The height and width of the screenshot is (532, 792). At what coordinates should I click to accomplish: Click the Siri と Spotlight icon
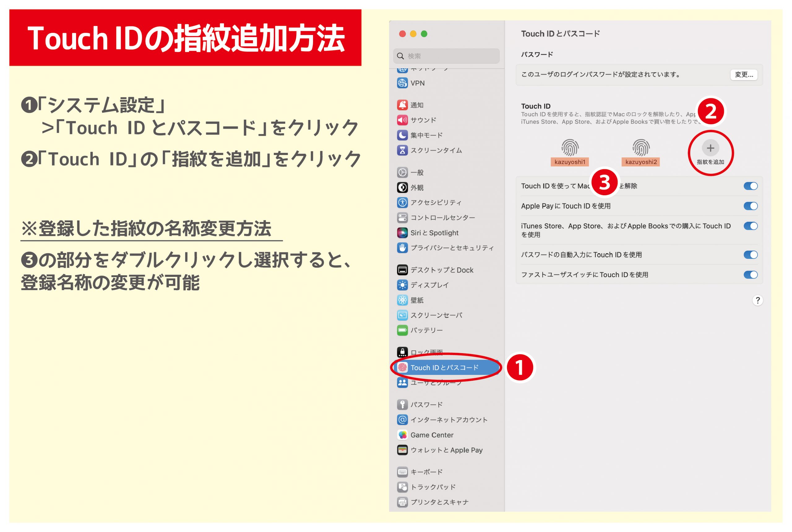[402, 233]
